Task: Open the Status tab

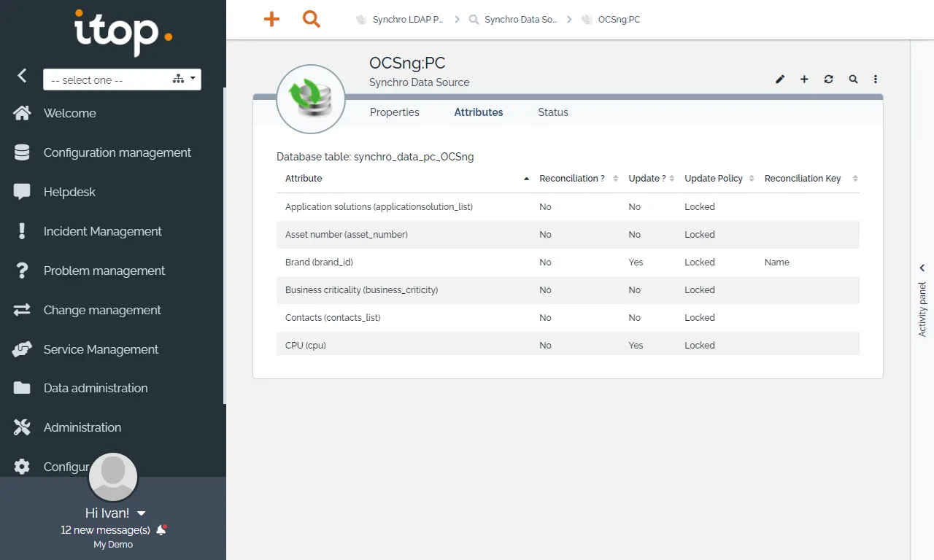Action: pos(553,112)
